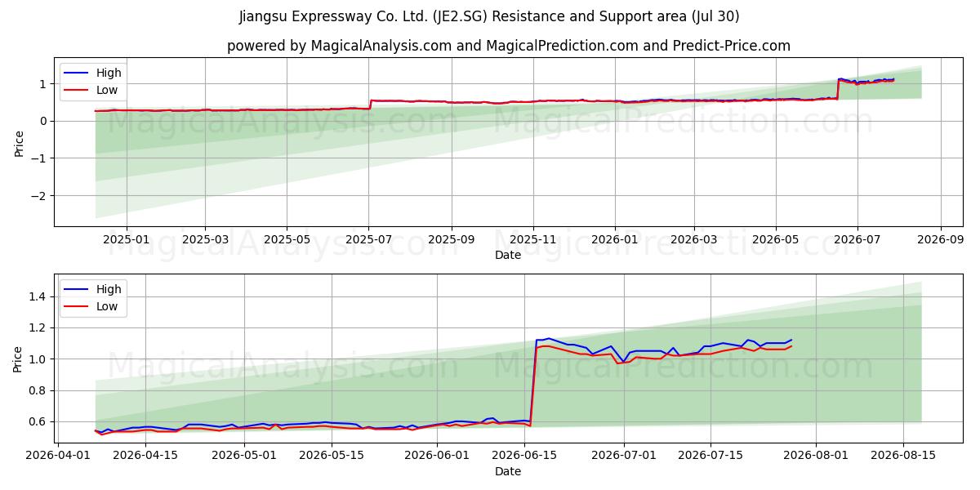Click the '2026-07-15' x-axis label on the bottom chart

pos(711,457)
